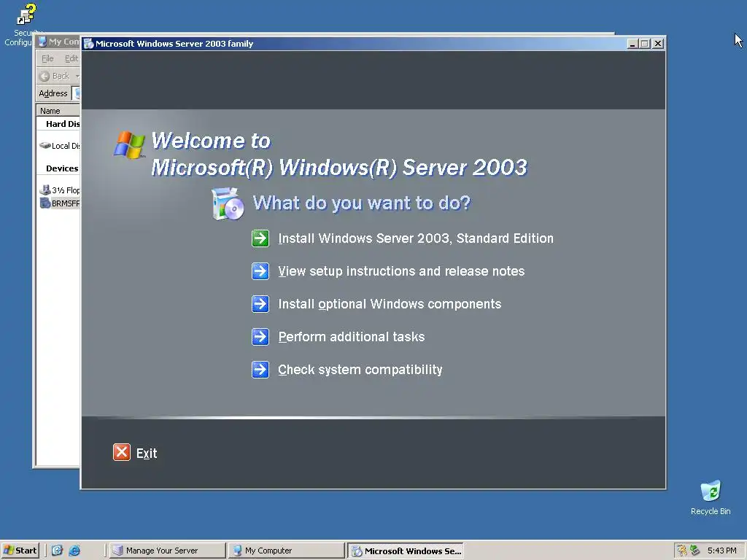Select BRMSFF CD drive in My Computer

pos(60,203)
